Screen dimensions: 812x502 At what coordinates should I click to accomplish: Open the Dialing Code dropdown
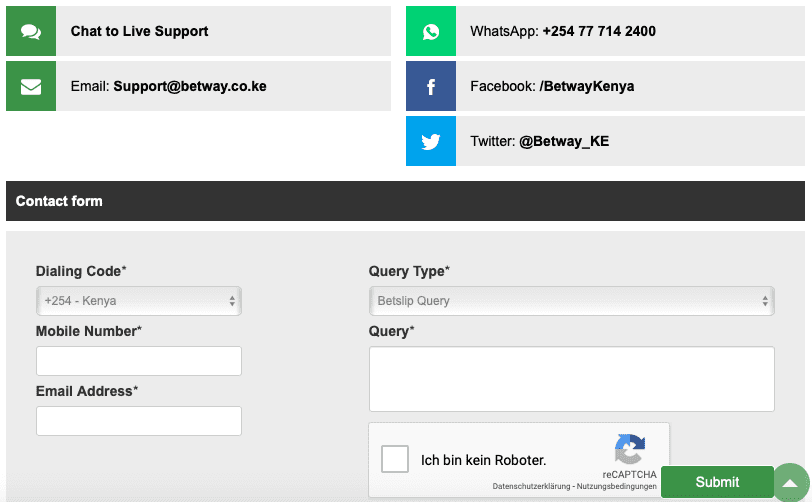tap(139, 301)
